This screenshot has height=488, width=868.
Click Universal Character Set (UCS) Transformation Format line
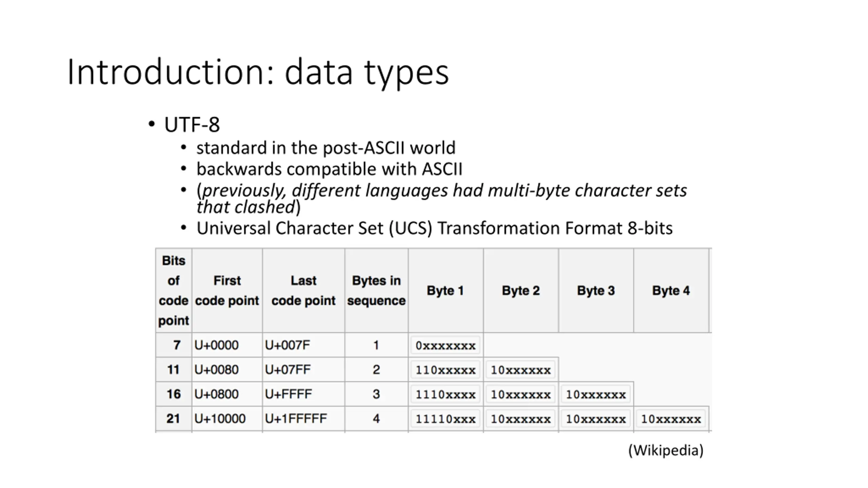pos(434,228)
